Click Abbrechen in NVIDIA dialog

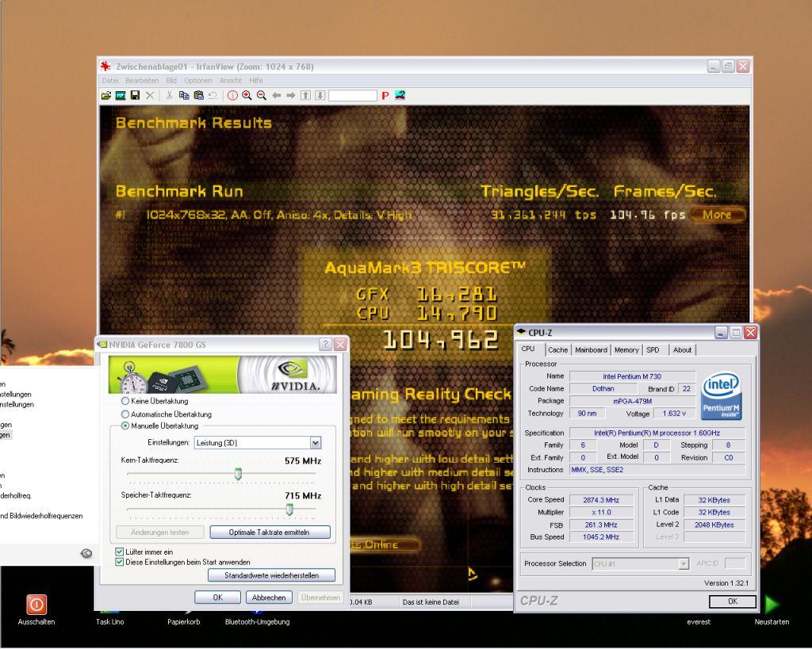tap(269, 597)
